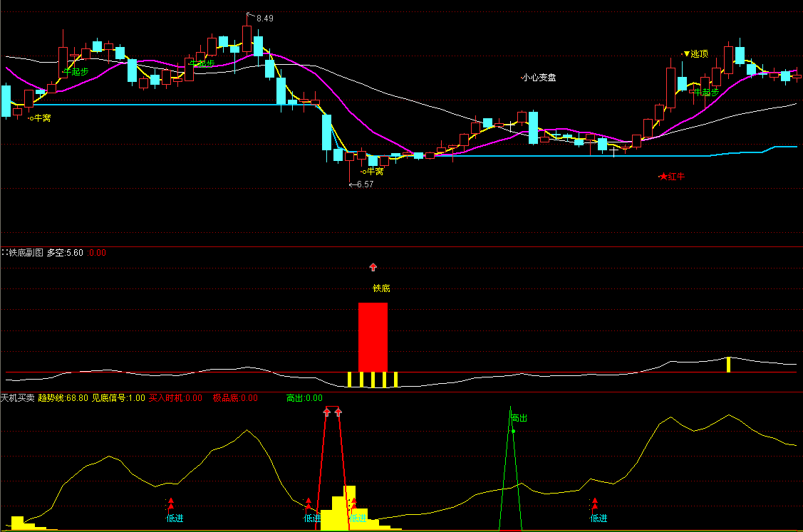
Task: Click the 8.49 high price label
Action: [x=265, y=18]
